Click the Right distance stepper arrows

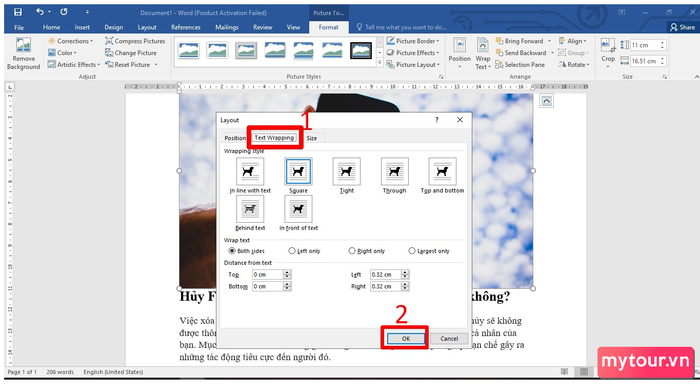405,286
